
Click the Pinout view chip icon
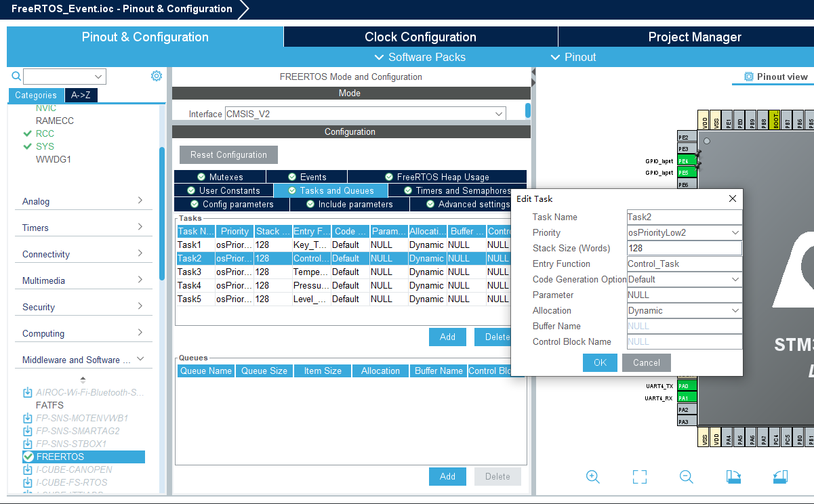749,77
